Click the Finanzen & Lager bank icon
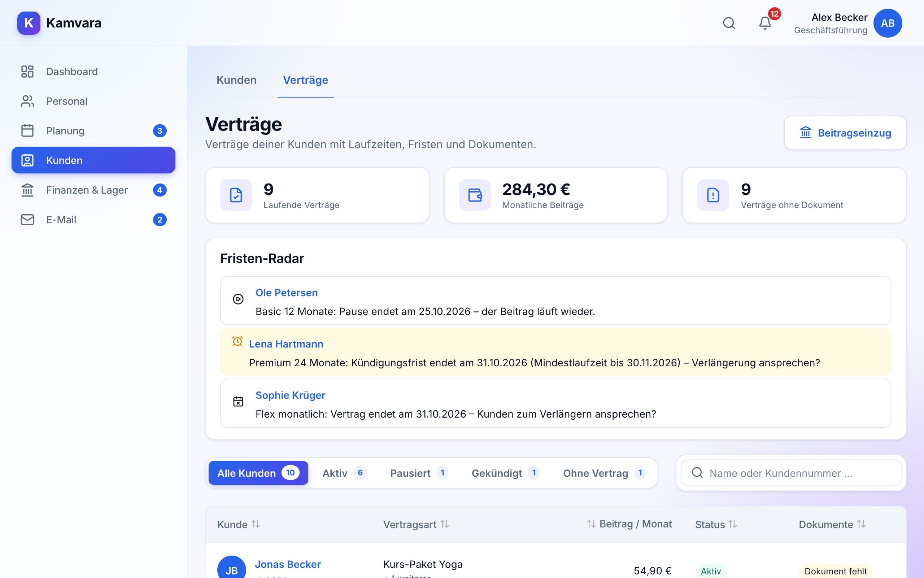The height and width of the screenshot is (578, 924). (x=27, y=190)
